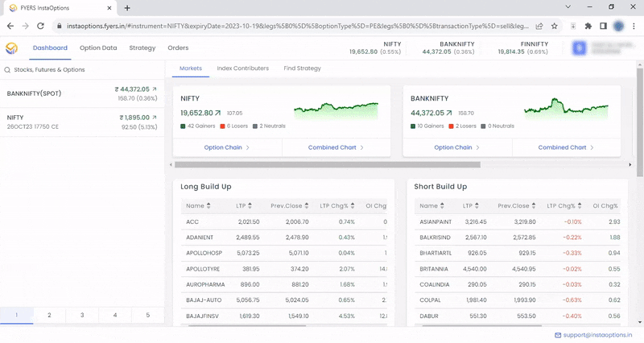This screenshot has width=644, height=343.
Task: Switch to watchlist page 3
Action: (x=82, y=316)
